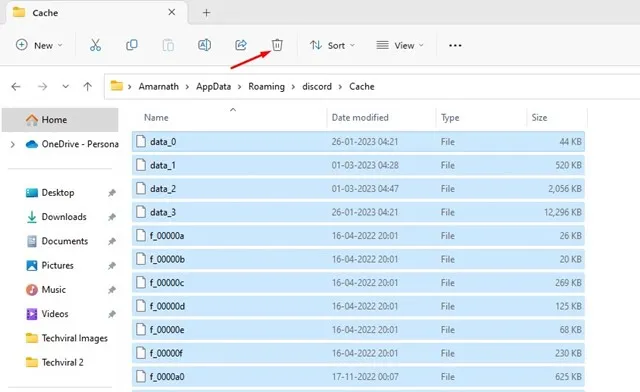The width and height of the screenshot is (640, 392).
Task: Expand chevron between AppData and Roaming
Action: coord(240,87)
